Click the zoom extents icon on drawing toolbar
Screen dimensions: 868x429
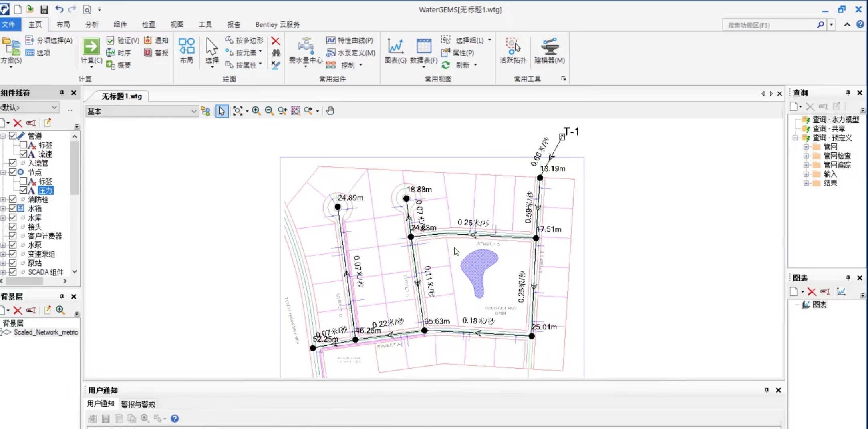click(238, 111)
